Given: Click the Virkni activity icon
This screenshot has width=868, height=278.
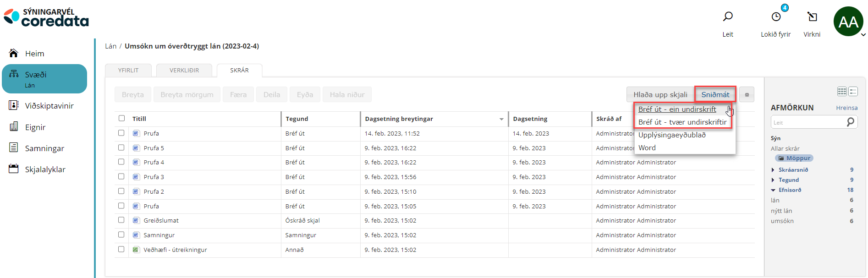Looking at the screenshot, I should (x=812, y=17).
